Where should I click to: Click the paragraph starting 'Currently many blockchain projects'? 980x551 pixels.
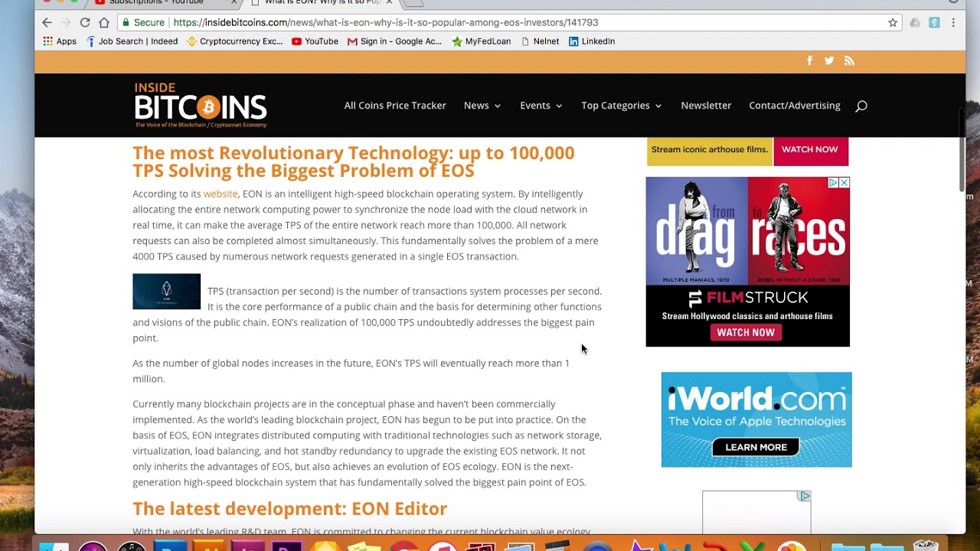(367, 443)
